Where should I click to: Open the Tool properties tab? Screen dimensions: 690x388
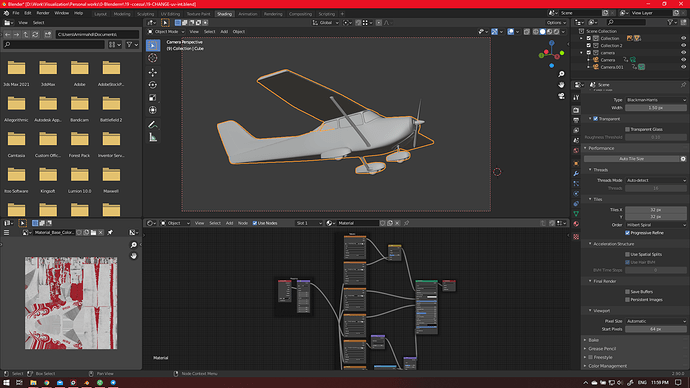[x=576, y=98]
